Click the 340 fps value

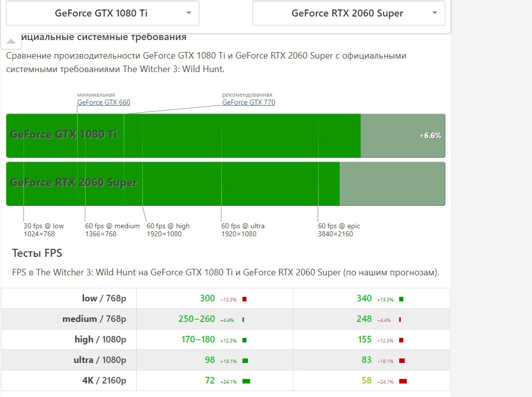364,298
